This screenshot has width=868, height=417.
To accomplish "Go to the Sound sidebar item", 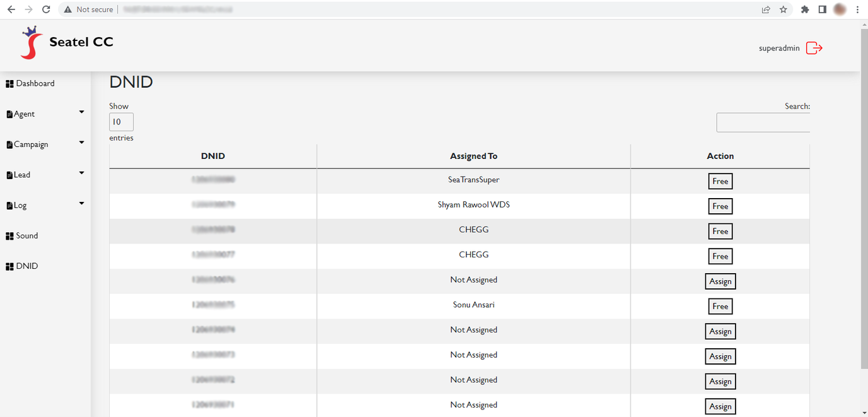I will [x=26, y=235].
